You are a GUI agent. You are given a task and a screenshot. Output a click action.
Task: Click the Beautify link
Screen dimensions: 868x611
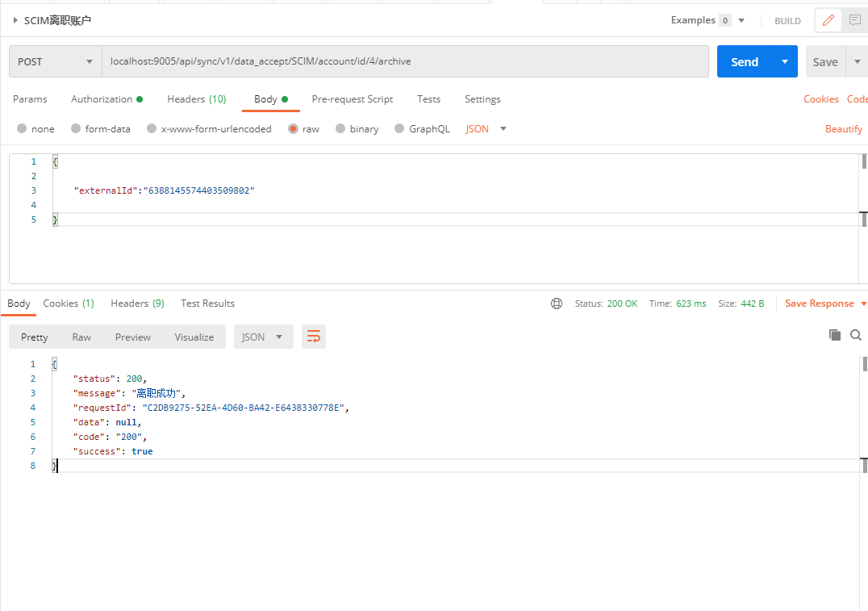tap(843, 129)
